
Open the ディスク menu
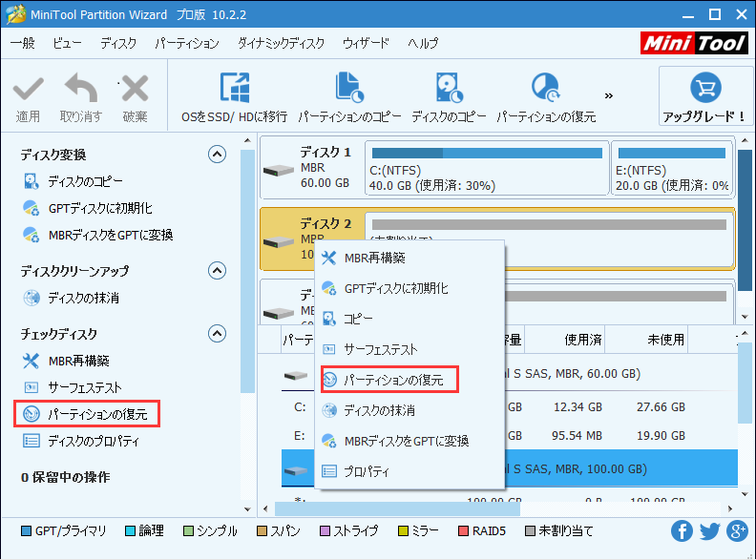(118, 43)
